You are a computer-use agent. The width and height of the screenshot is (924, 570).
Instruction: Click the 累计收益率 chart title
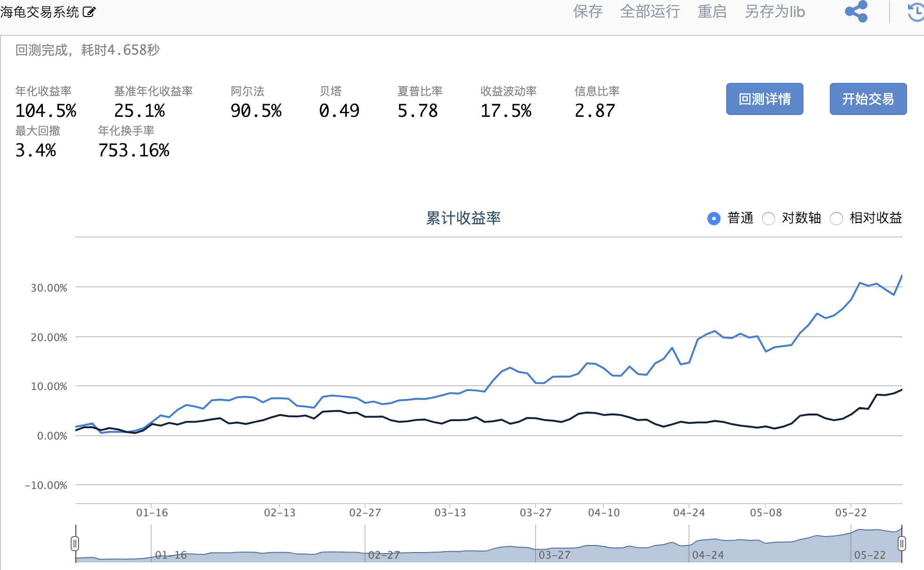point(463,218)
